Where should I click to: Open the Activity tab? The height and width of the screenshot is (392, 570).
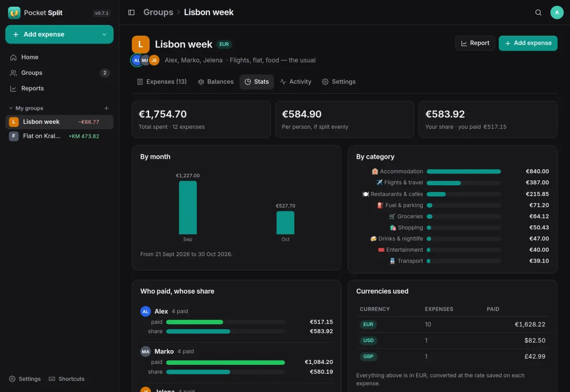(x=295, y=82)
